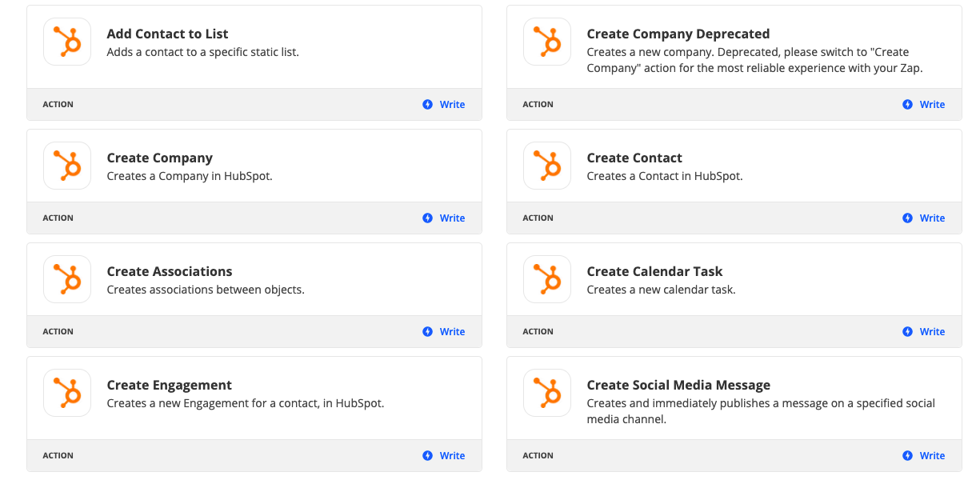Click Write link on Create Engagement card
Screen dimensions: 980x484
point(452,456)
